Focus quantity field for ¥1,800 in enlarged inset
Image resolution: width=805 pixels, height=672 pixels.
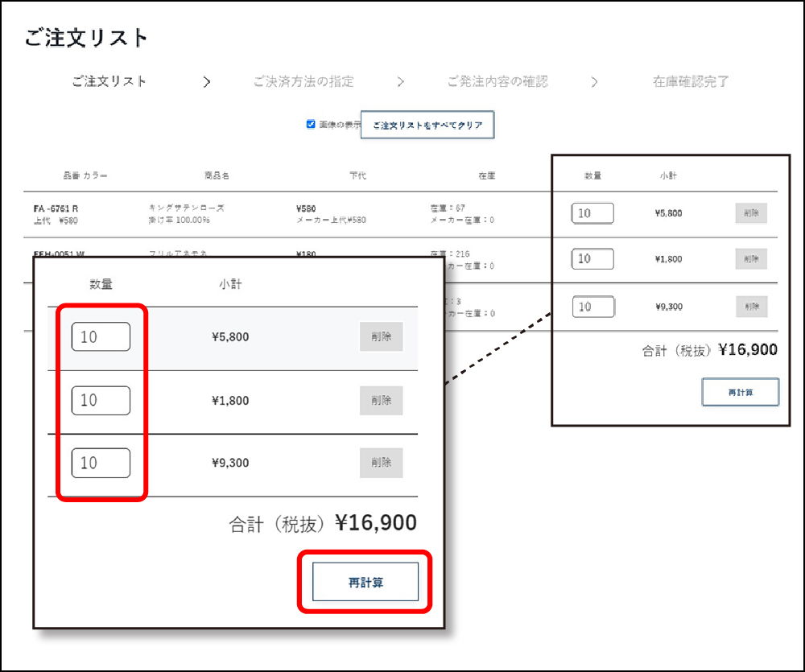101,400
